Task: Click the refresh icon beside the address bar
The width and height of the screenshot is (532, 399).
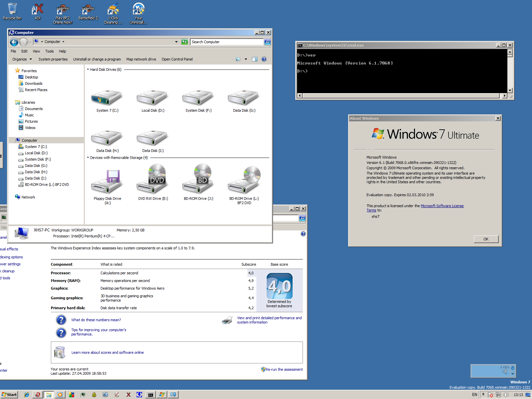Action: point(185,42)
